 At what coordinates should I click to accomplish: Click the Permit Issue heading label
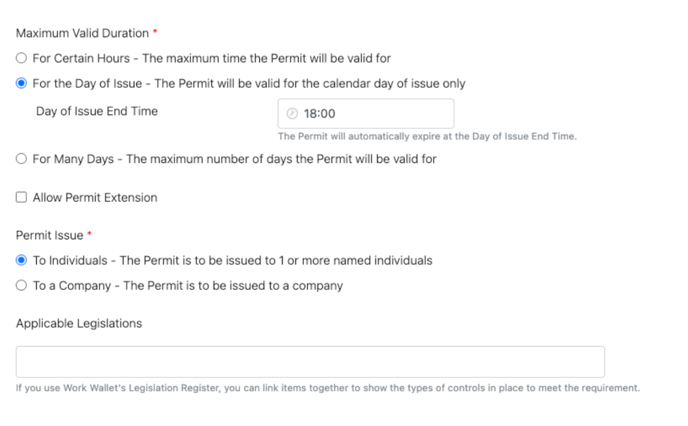(x=49, y=235)
